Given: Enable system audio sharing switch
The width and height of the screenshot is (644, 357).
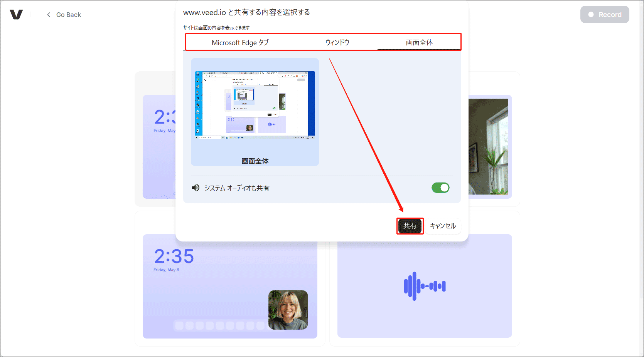Looking at the screenshot, I should tap(440, 188).
